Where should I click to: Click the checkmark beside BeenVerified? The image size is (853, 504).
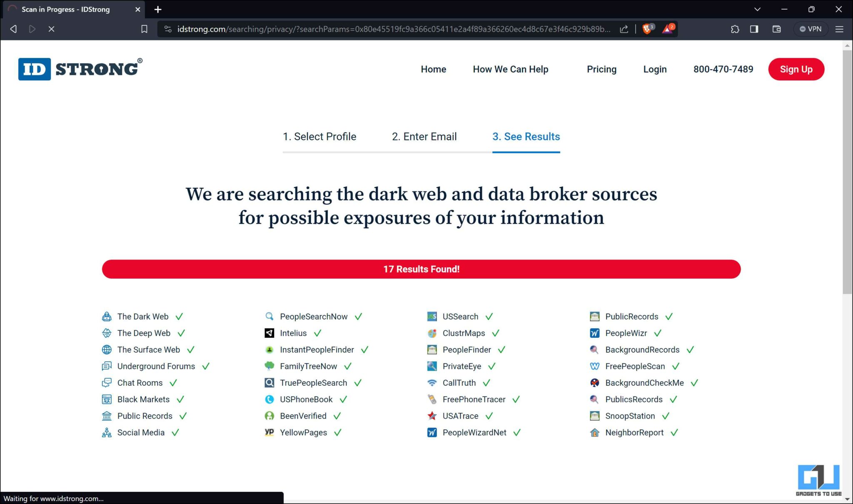(x=336, y=416)
